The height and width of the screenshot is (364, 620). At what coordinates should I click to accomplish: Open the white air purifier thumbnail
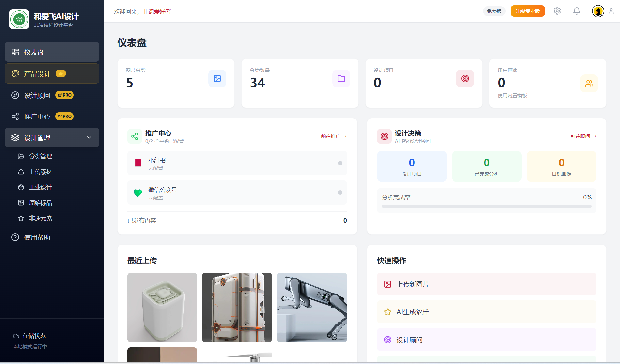(x=162, y=308)
